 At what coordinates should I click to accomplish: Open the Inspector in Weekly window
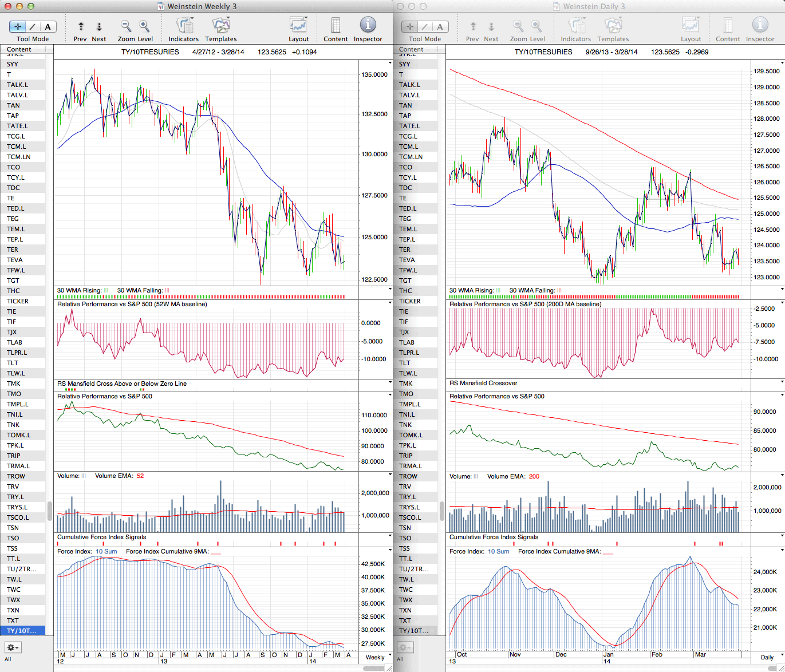368,26
